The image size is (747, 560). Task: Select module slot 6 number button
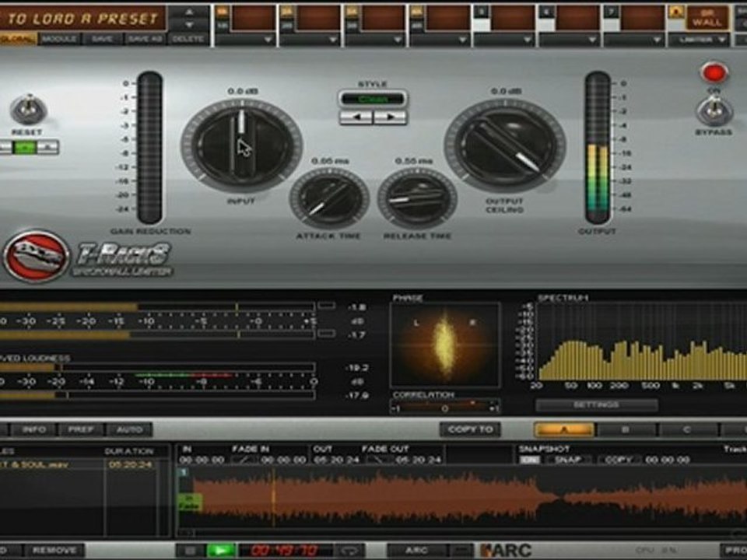point(546,12)
